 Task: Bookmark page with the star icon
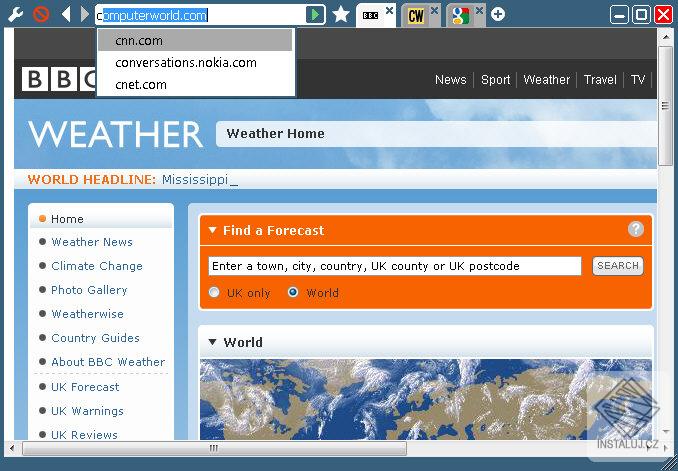click(341, 15)
